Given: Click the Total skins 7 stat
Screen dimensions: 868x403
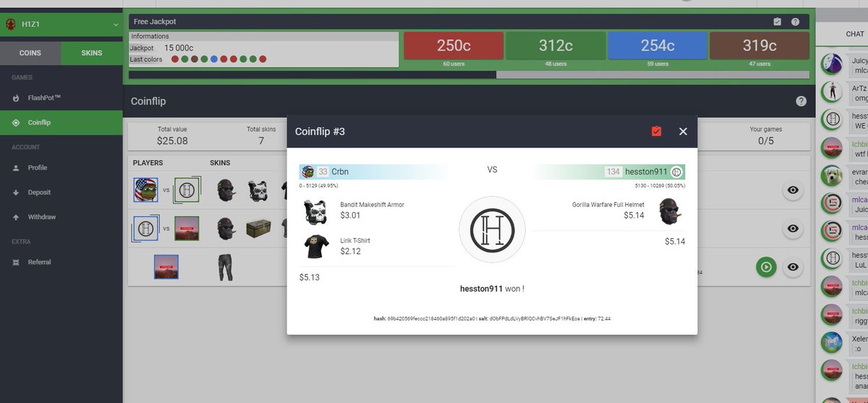Looking at the screenshot, I should [261, 135].
